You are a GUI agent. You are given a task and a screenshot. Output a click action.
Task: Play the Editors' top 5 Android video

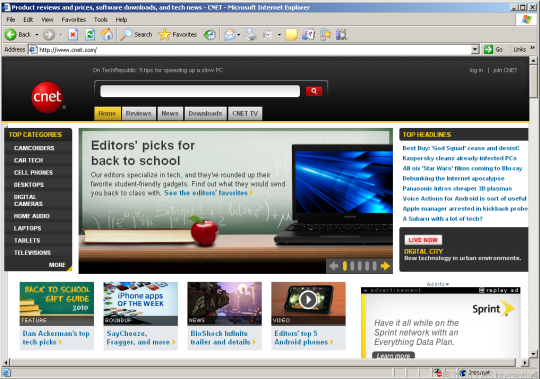point(308,300)
